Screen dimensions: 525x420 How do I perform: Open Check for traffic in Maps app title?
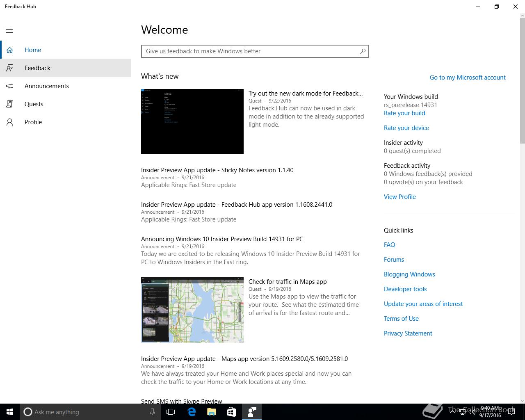(x=288, y=282)
